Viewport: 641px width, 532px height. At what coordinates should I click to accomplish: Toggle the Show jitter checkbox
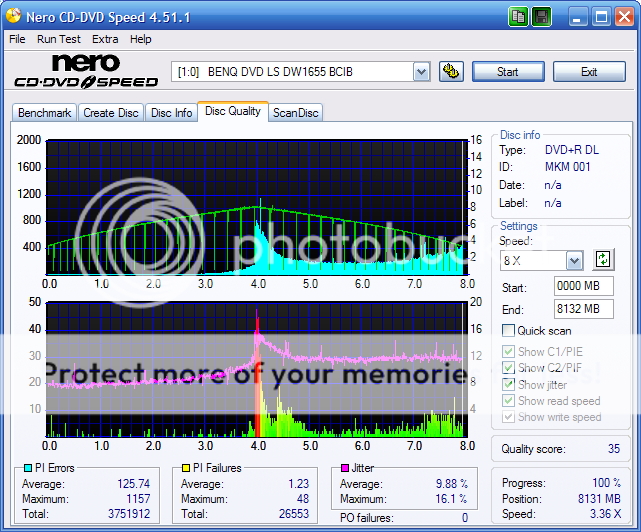(x=509, y=385)
